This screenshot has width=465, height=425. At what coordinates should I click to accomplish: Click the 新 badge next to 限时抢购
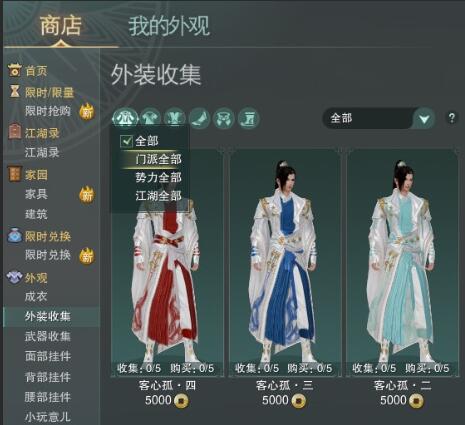point(87,112)
